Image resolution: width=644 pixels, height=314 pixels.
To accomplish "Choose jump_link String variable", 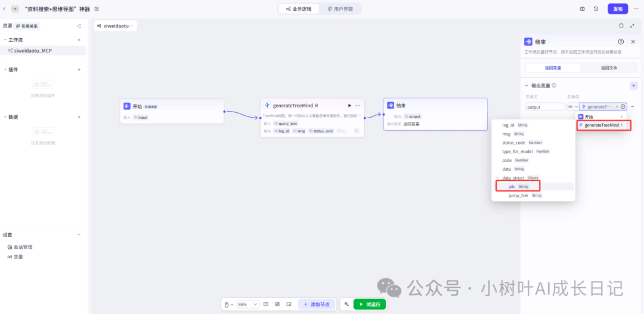I will (533, 195).
